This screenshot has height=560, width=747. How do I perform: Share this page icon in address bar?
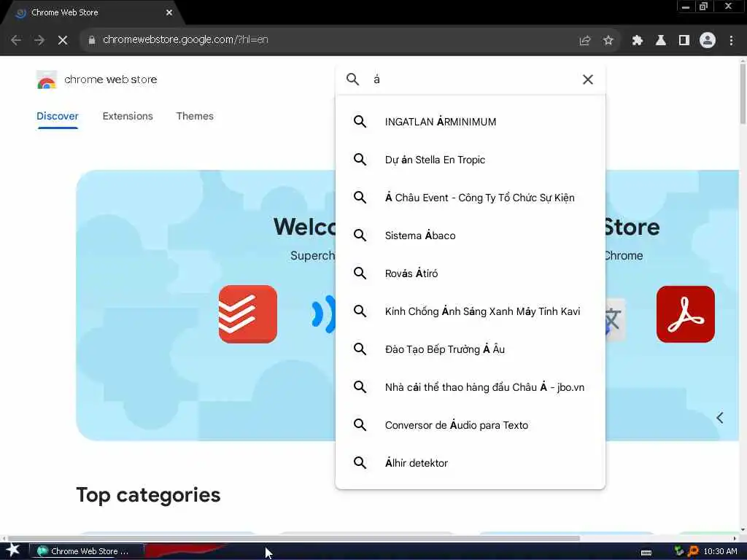click(x=584, y=40)
